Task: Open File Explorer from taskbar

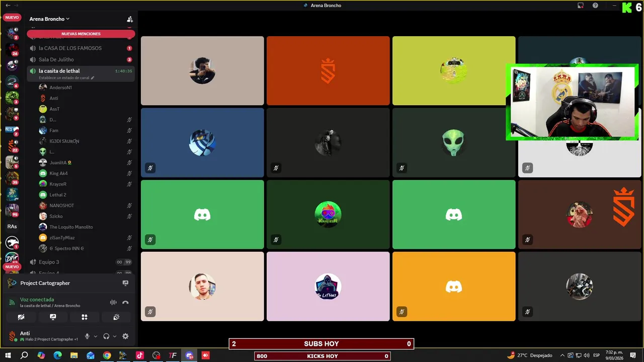Action: coord(74,355)
